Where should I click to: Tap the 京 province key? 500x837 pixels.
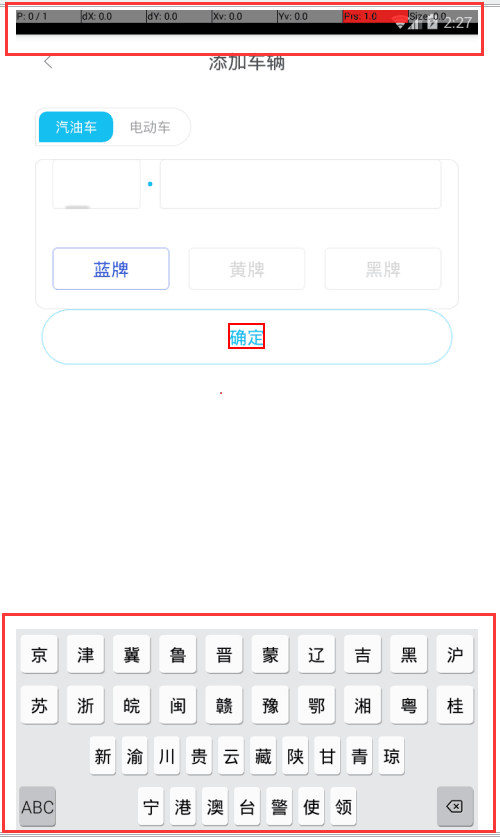coord(39,654)
